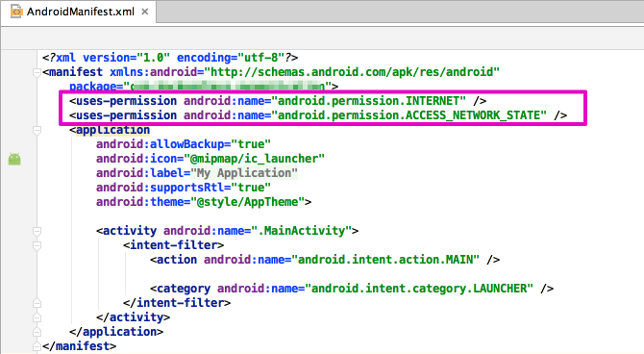The width and height of the screenshot is (644, 354).
Task: Click the closing </activity> tag text
Action: coord(133,317)
